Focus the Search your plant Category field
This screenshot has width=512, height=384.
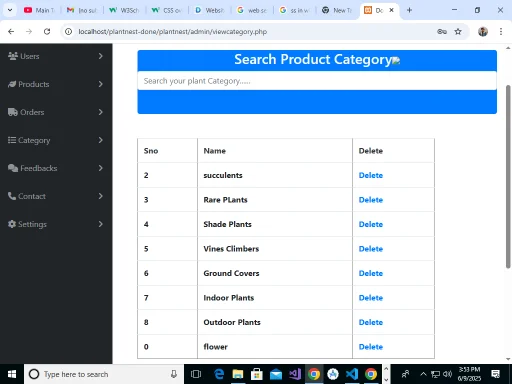317,81
